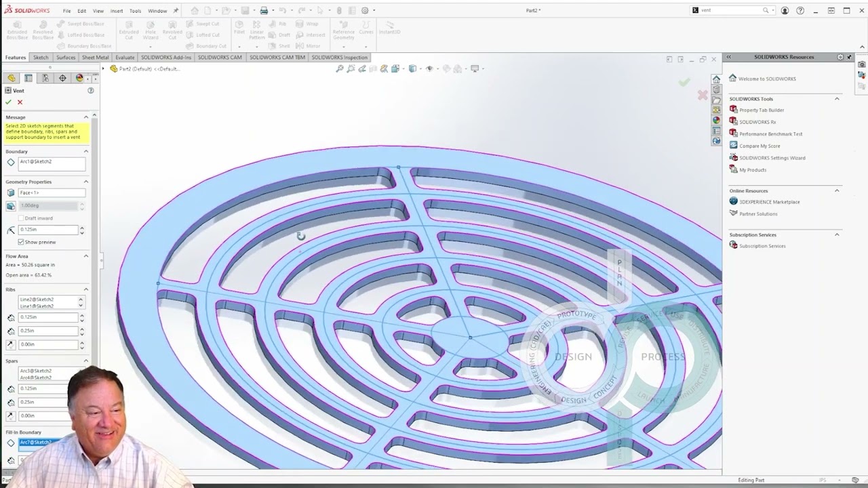Expand the Part2 feature tree flyout arrow

coord(103,68)
